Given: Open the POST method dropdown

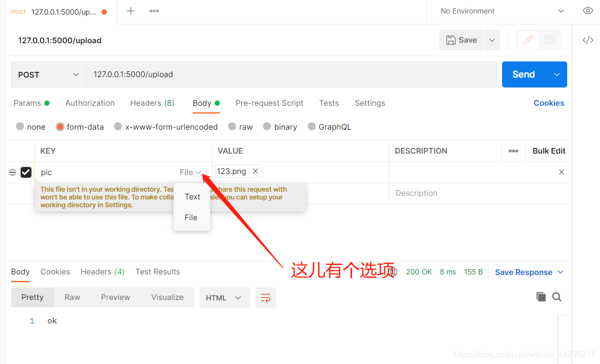Looking at the screenshot, I should coord(48,74).
